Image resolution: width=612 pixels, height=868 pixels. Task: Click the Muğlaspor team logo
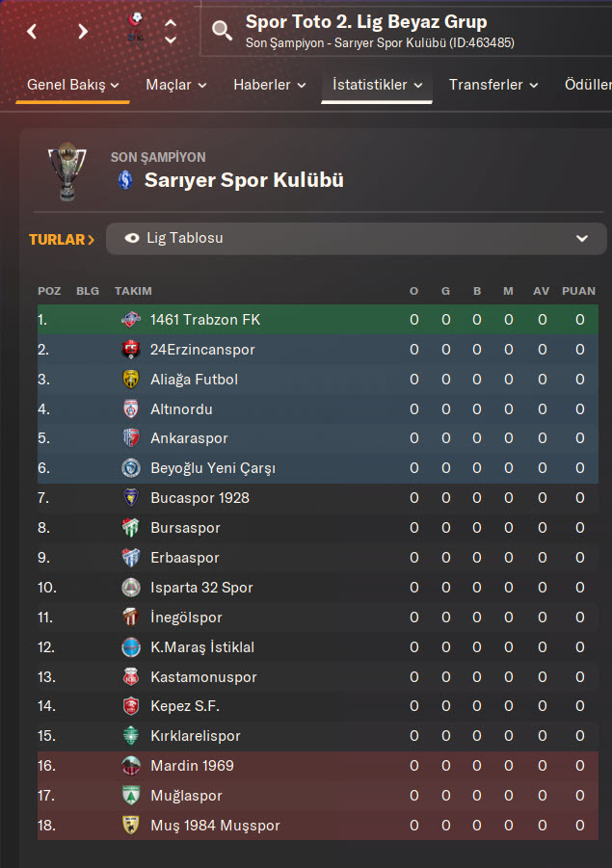(131, 797)
